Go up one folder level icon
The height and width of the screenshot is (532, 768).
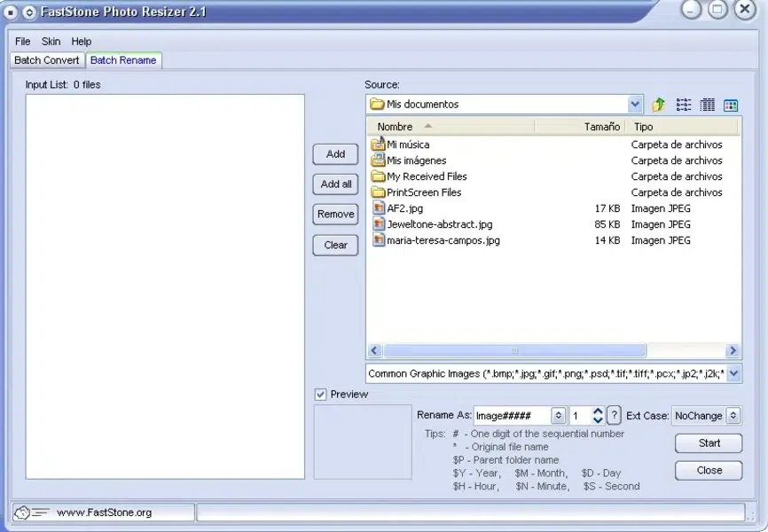(x=658, y=105)
